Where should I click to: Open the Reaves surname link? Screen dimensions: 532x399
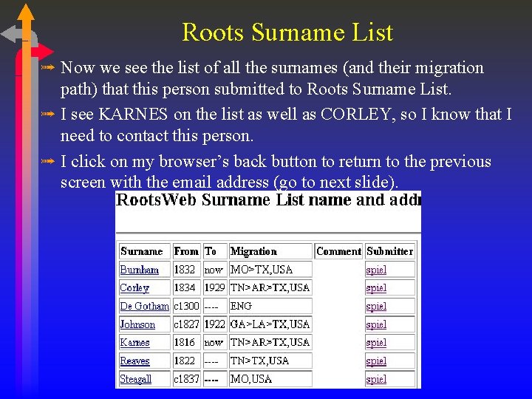coord(134,361)
